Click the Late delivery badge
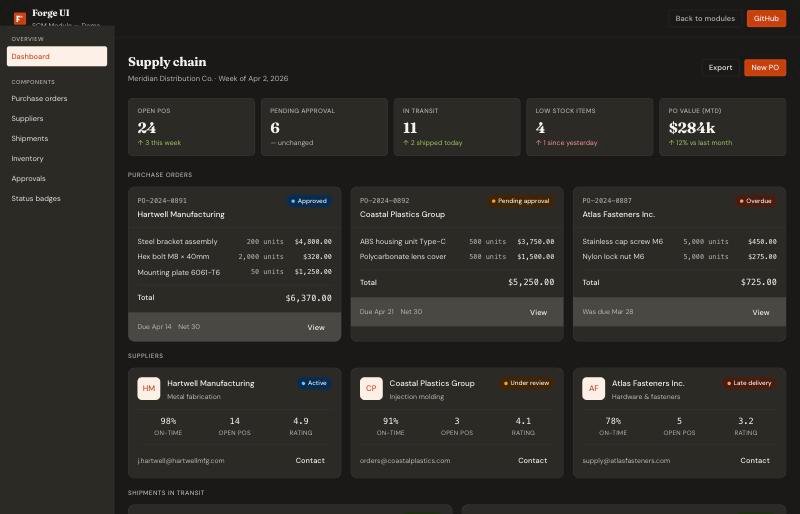 pos(749,383)
